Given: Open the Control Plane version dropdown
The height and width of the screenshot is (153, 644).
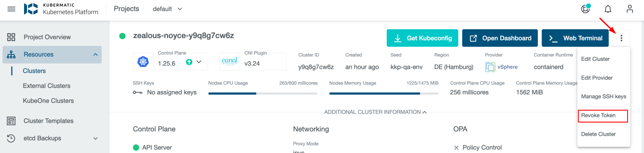Looking at the screenshot, I should (x=199, y=62).
